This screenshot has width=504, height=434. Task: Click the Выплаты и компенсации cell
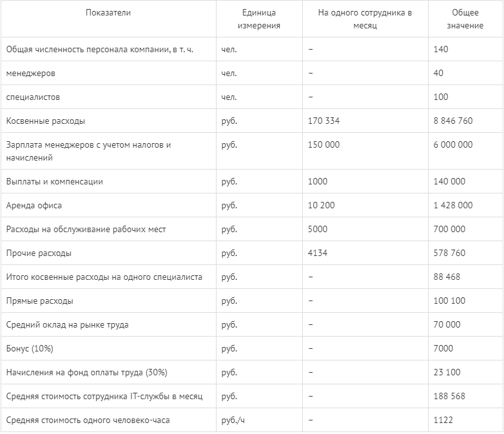point(54,181)
